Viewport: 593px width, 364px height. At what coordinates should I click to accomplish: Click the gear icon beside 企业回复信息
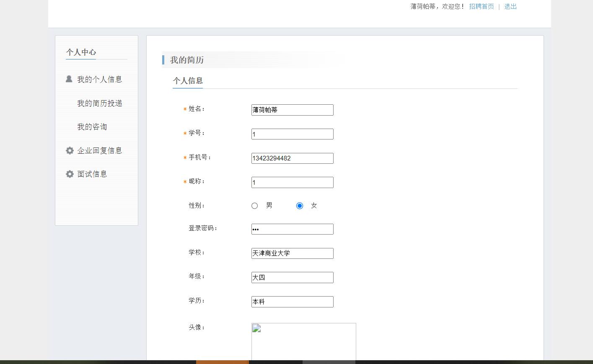[x=70, y=150]
